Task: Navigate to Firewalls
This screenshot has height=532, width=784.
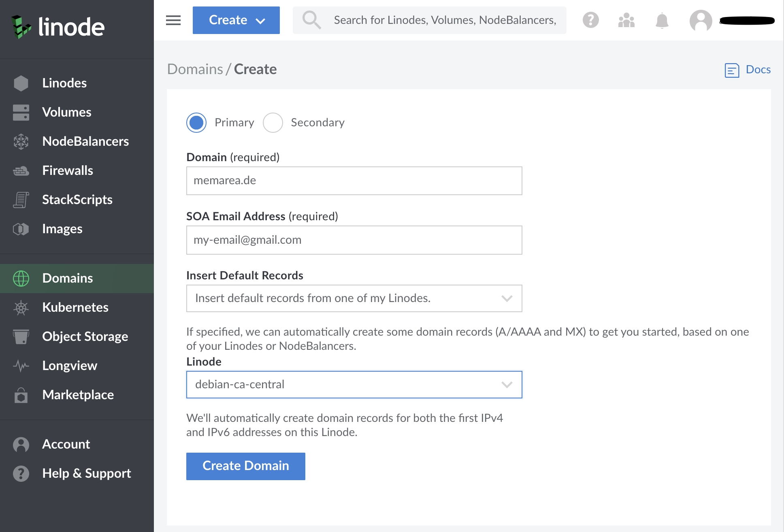Action: pos(67,170)
